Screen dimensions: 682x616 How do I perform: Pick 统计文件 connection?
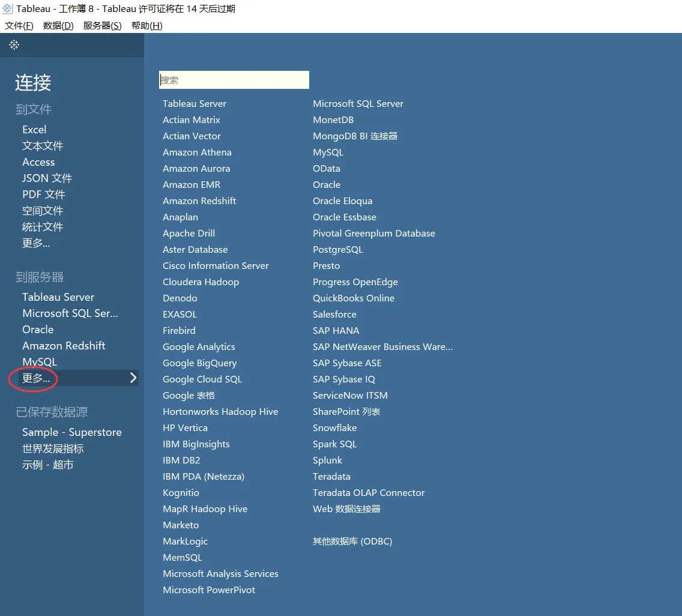43,227
